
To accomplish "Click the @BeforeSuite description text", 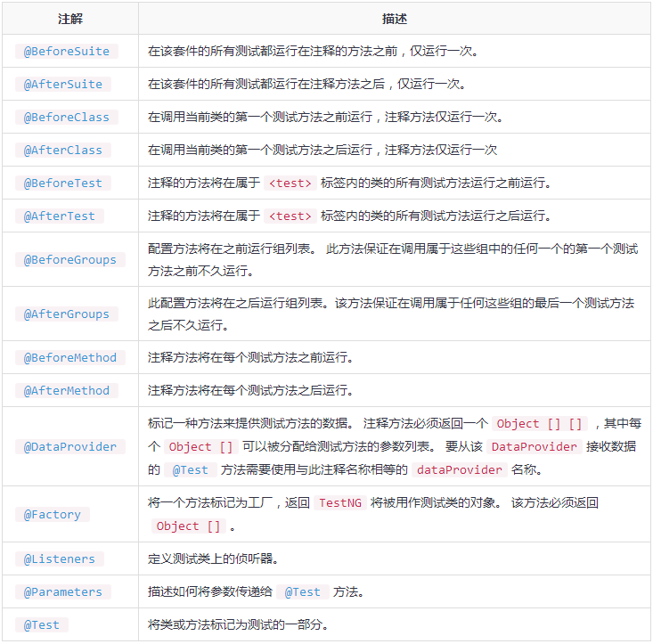I will point(314,51).
